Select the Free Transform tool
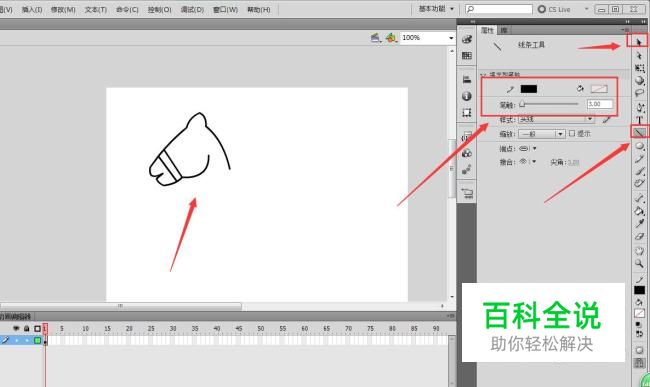Screen dimensions: 650x387 click(x=640, y=68)
